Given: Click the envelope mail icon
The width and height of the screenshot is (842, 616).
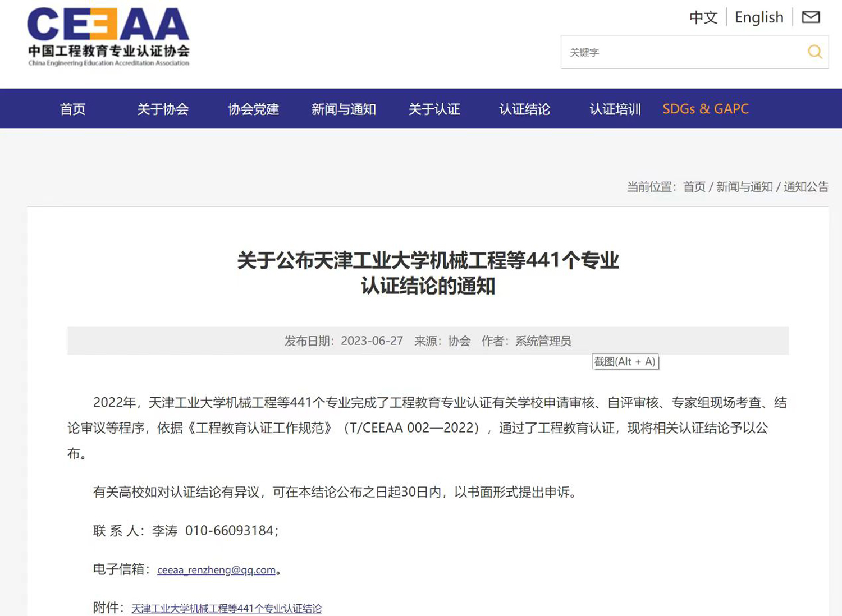Looking at the screenshot, I should pyautogui.click(x=811, y=17).
